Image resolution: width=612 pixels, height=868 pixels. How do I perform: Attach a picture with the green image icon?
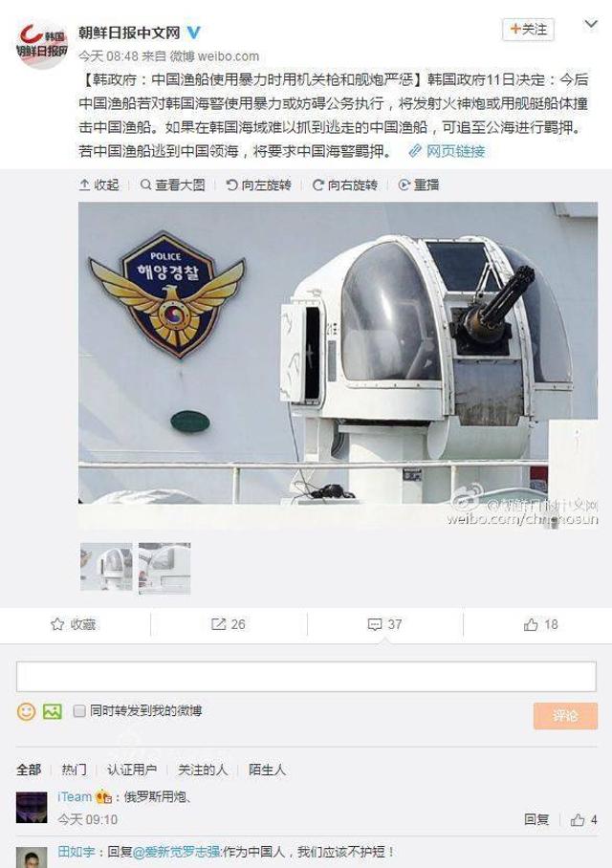point(52,711)
